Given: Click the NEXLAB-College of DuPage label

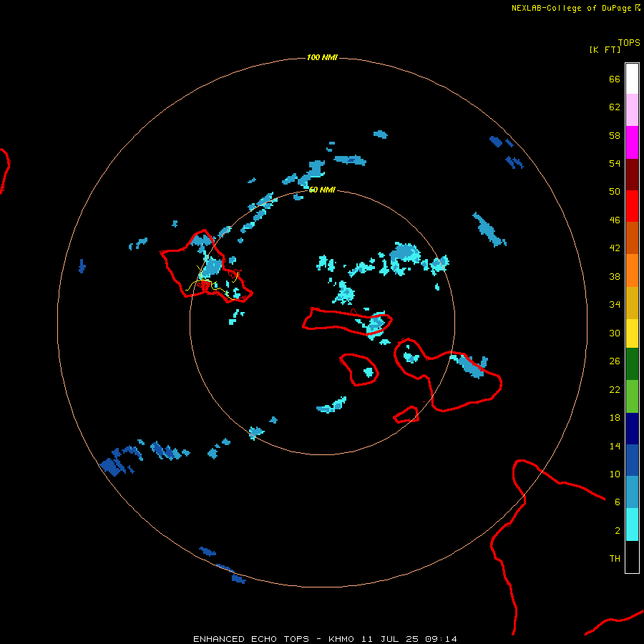Looking at the screenshot, I should tap(571, 8).
